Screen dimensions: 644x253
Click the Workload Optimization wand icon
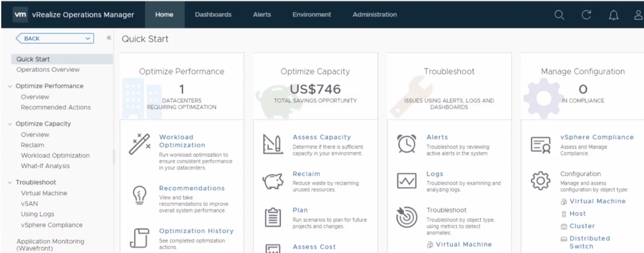[140, 144]
